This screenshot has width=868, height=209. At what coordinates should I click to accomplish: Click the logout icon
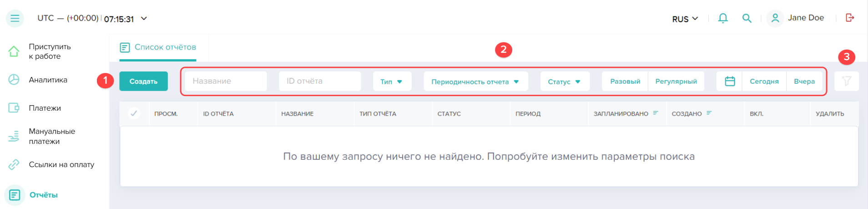click(x=849, y=18)
